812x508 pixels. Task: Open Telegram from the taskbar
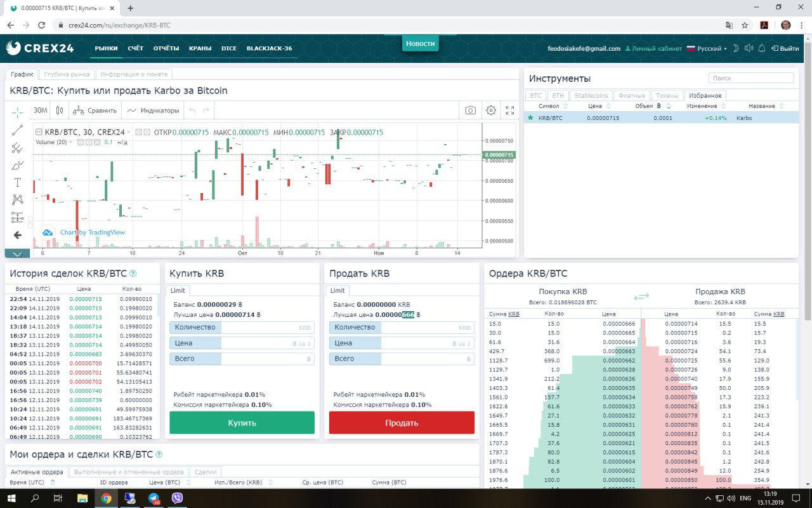(154, 499)
